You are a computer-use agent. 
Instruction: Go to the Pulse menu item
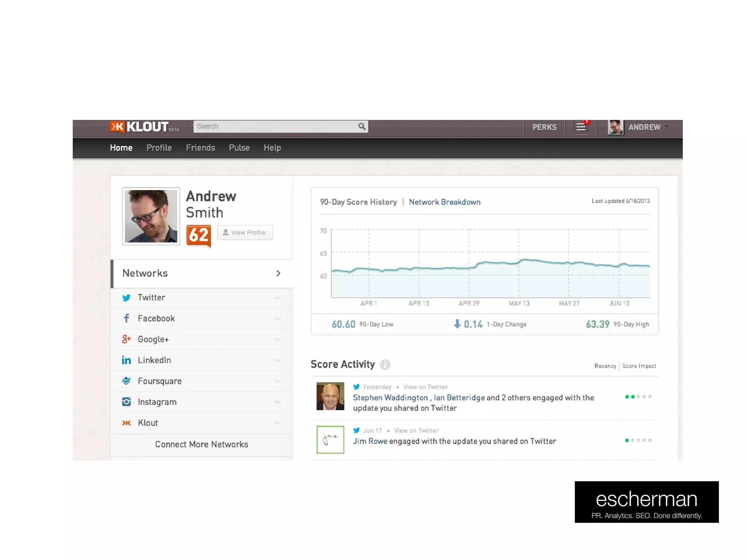[239, 148]
